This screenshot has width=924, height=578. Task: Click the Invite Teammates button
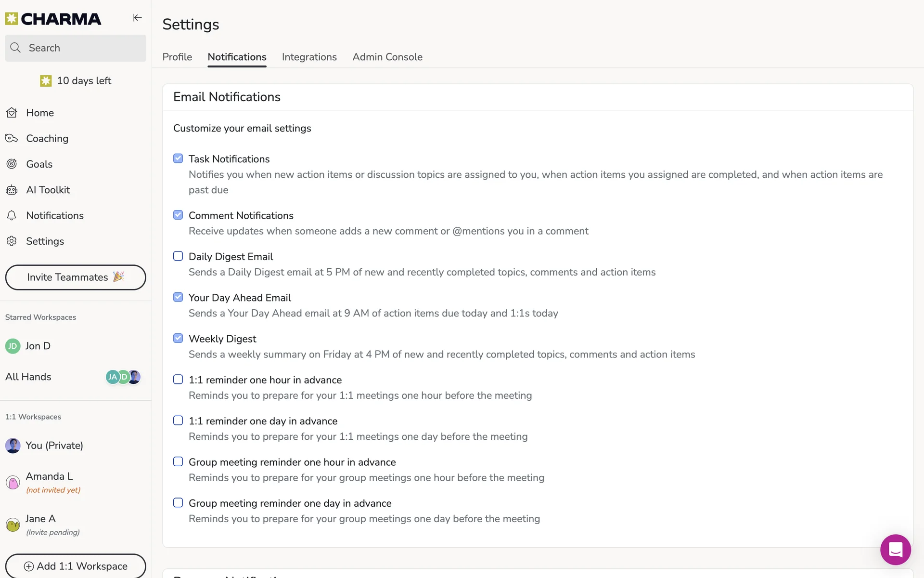click(76, 277)
